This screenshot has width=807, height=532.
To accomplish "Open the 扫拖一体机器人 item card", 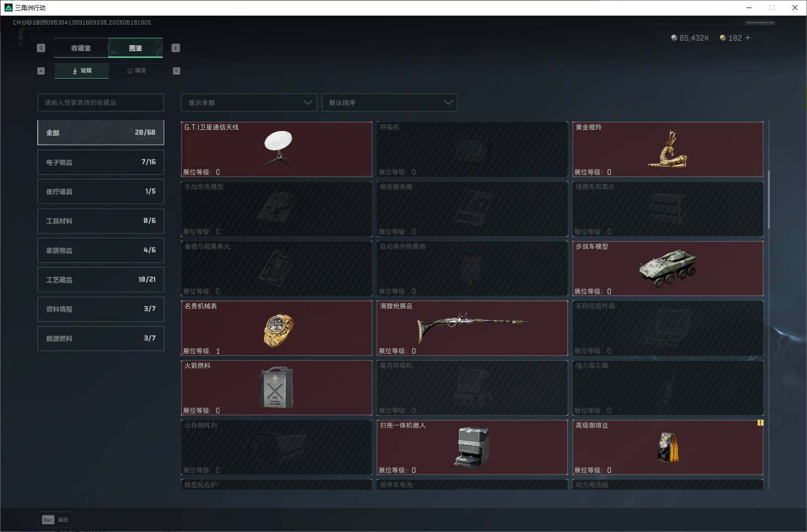I will point(472,447).
